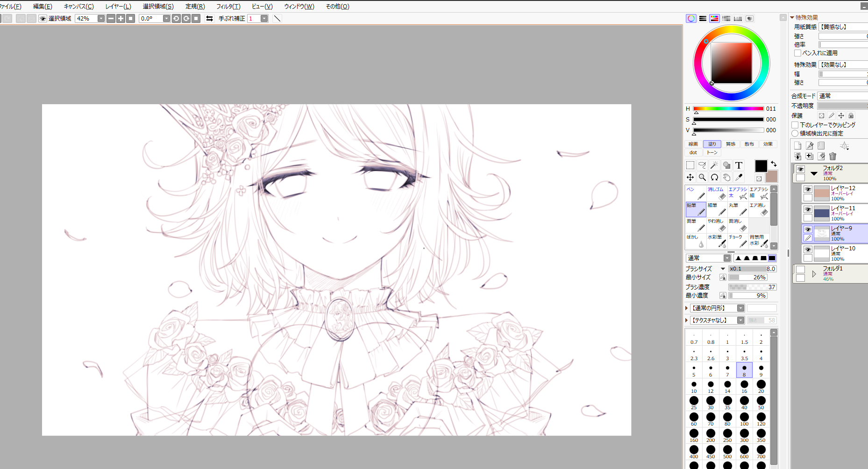Open the レイヤー(L) menu
The width and height of the screenshot is (868, 469).
118,6
